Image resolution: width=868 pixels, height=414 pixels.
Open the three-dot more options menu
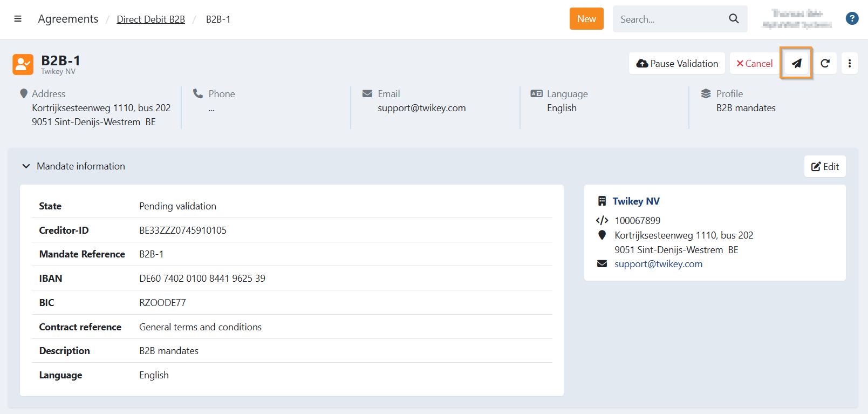(x=849, y=63)
